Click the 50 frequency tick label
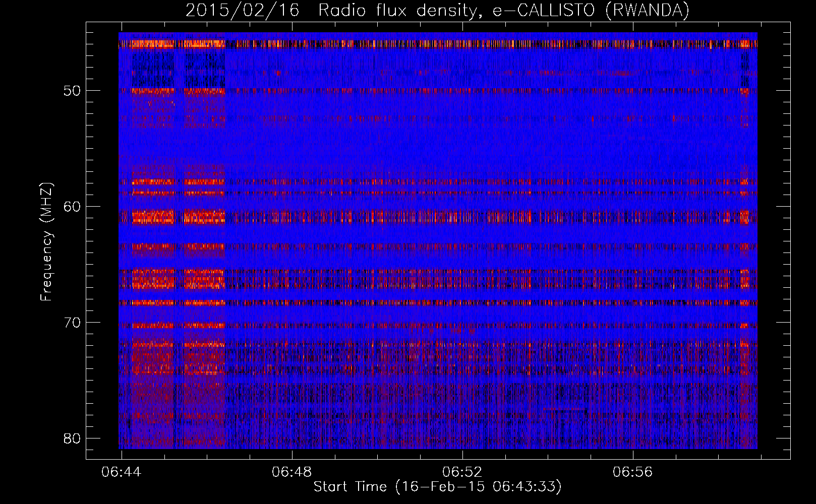 [x=72, y=91]
